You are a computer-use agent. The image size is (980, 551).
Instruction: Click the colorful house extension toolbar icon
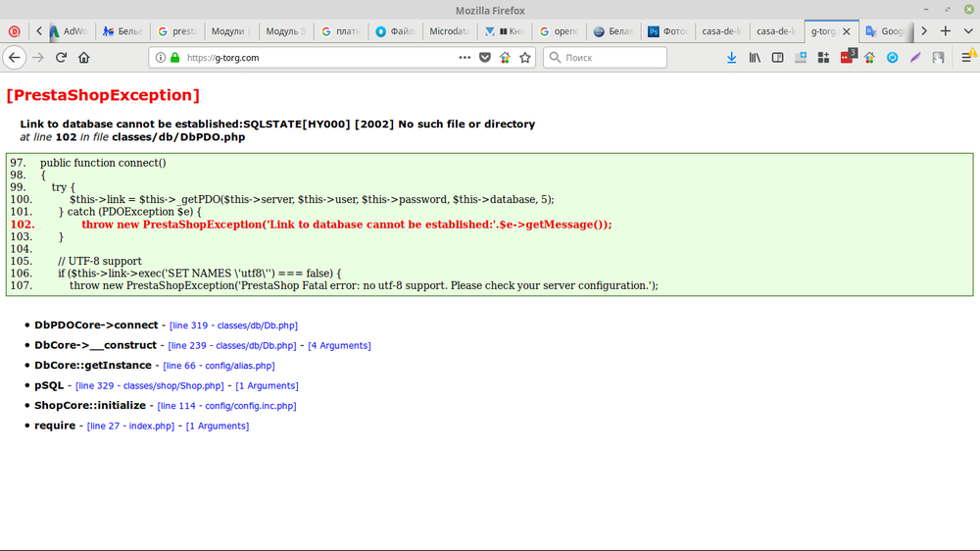869,58
